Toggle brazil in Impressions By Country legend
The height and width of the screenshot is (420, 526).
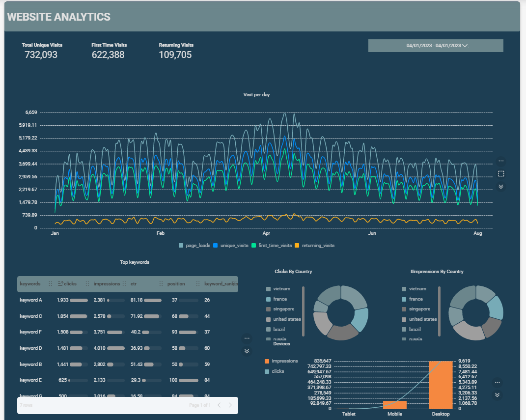411,330
